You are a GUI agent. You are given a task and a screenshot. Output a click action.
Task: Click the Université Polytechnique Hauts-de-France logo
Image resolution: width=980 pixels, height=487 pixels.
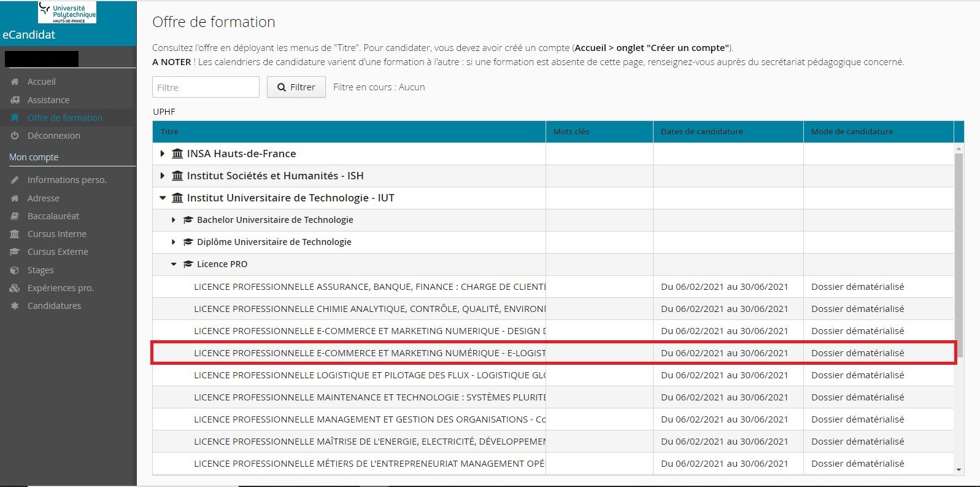click(x=67, y=12)
